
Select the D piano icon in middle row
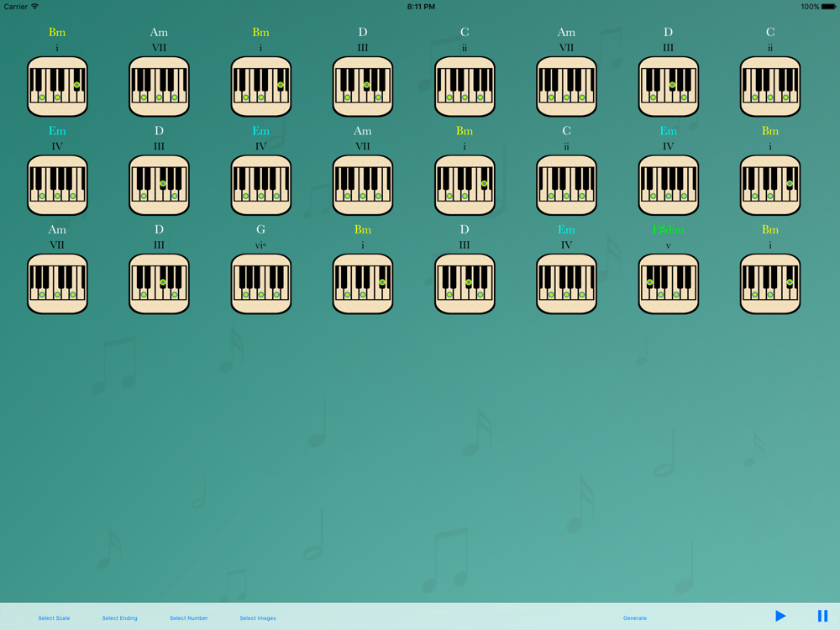coord(159,185)
